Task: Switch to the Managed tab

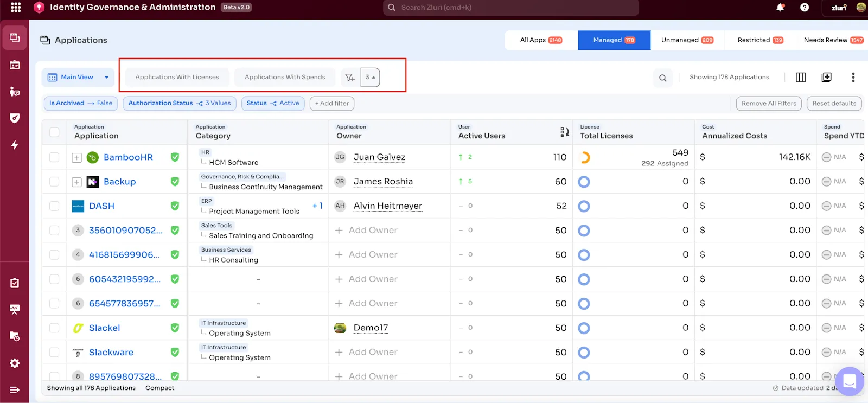Action: click(x=614, y=40)
